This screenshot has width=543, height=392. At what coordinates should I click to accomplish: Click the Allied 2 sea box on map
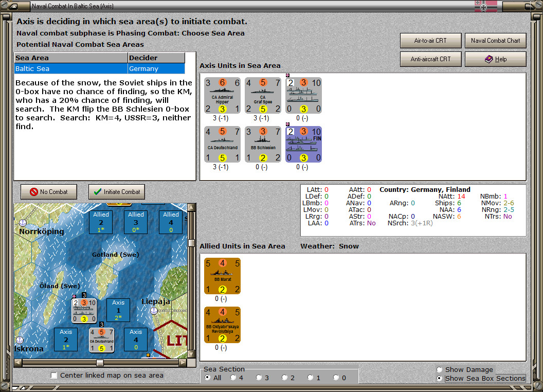101,222
